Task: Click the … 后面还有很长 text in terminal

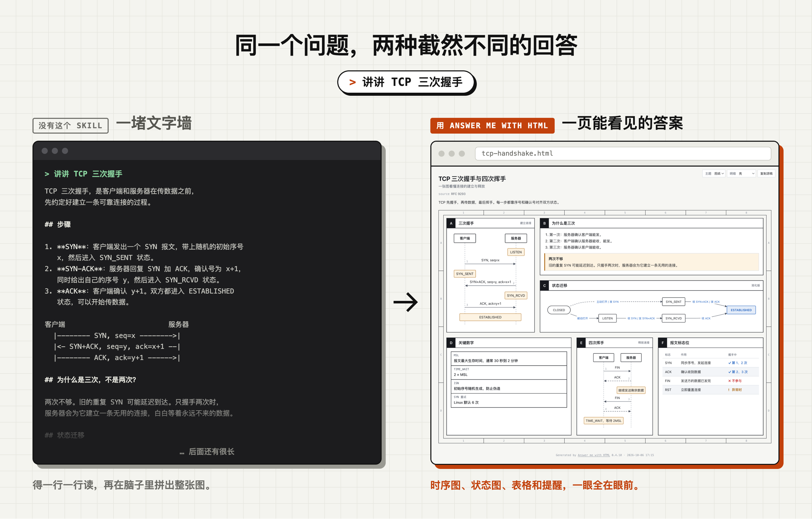Action: click(207, 452)
